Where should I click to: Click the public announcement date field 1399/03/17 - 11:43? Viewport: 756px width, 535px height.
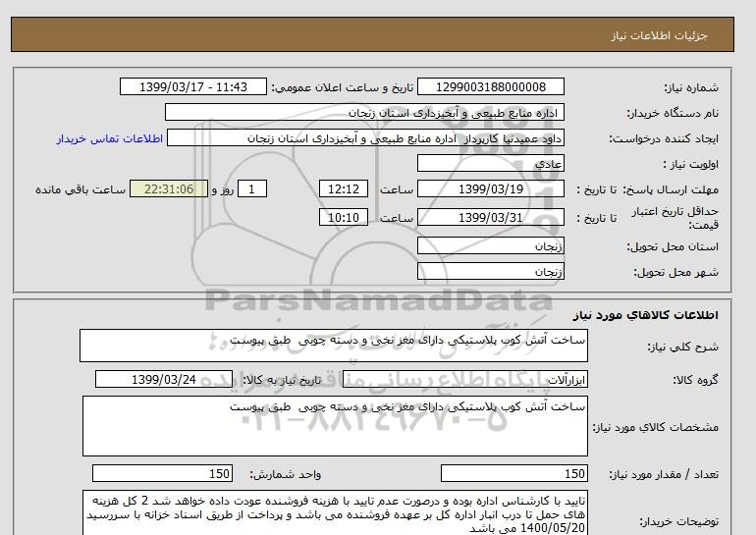[192, 86]
